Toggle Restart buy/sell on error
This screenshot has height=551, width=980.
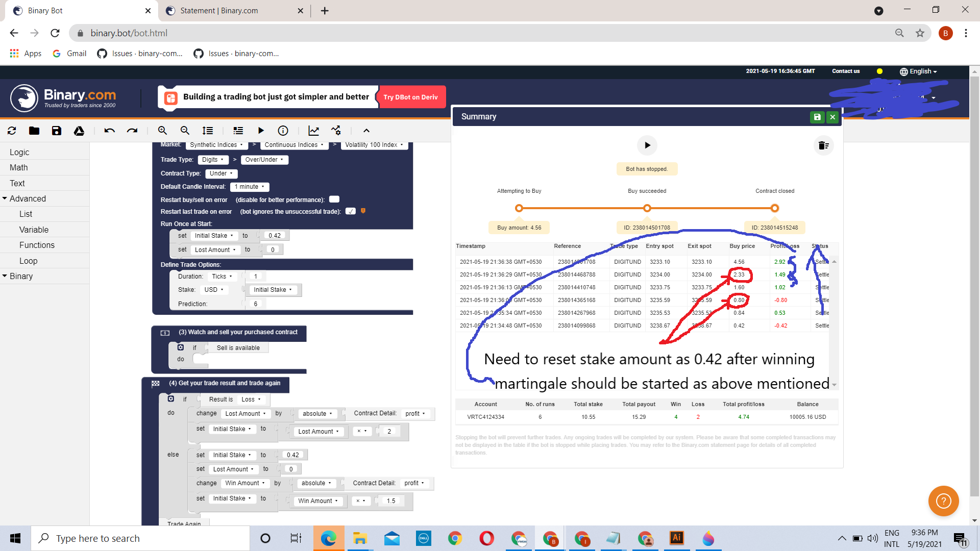click(x=334, y=199)
